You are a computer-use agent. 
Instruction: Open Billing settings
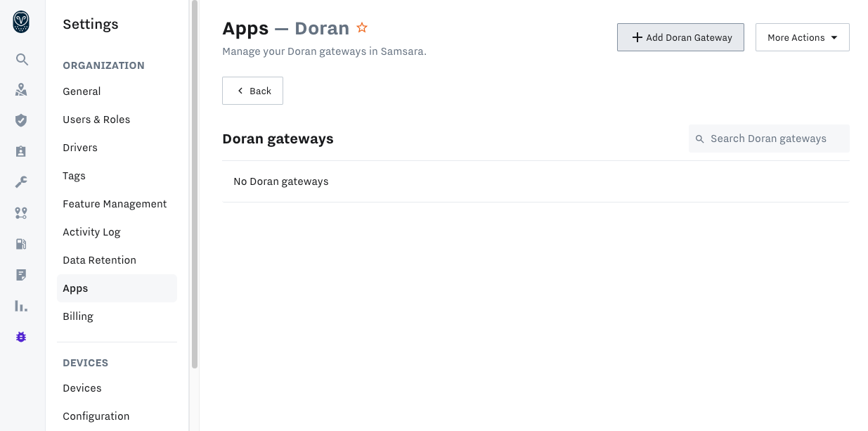coord(117,316)
